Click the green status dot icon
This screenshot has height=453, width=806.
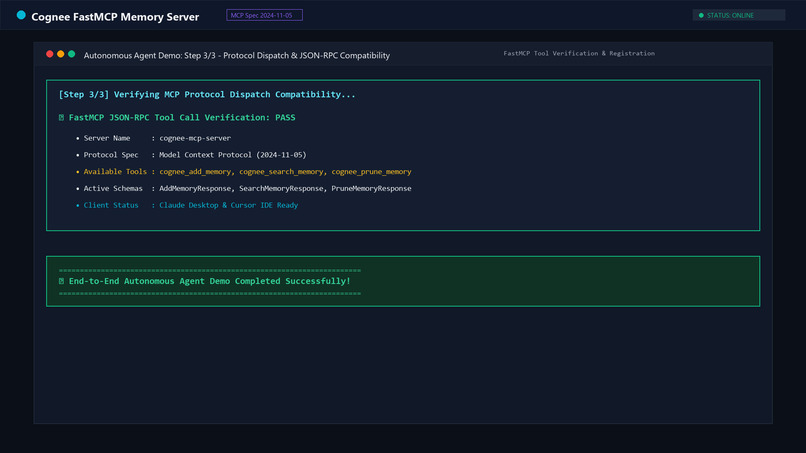701,15
